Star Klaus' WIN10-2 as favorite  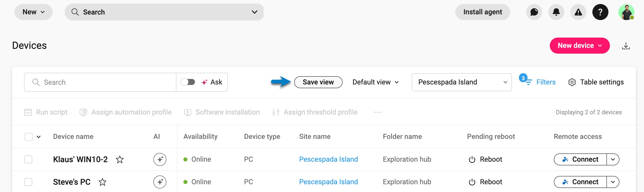[x=120, y=159]
